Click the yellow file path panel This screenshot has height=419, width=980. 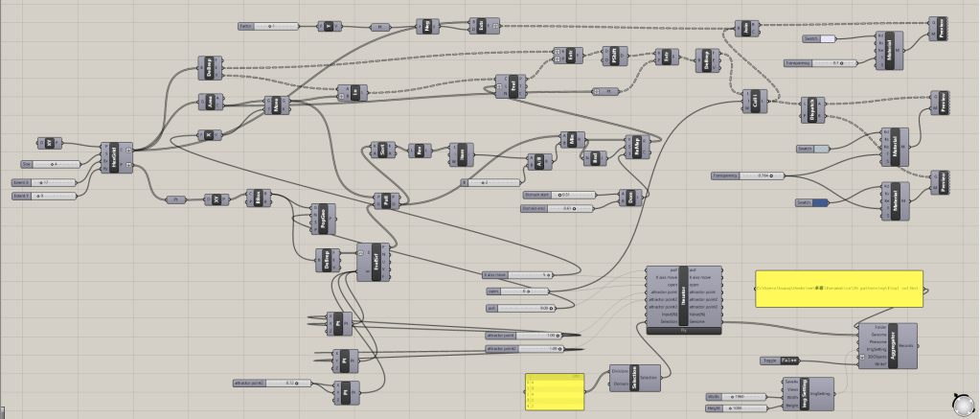click(839, 288)
